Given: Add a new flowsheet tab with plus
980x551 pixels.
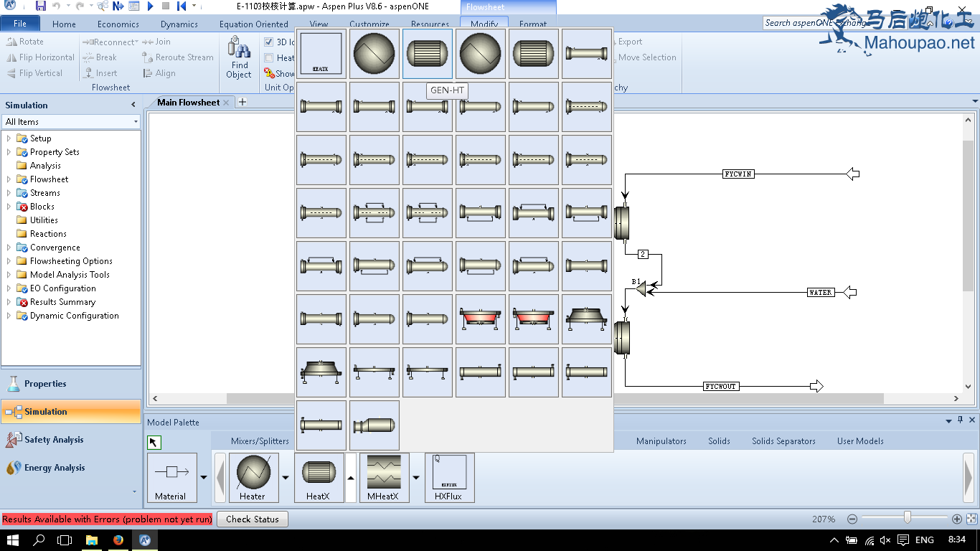Looking at the screenshot, I should click(x=242, y=102).
